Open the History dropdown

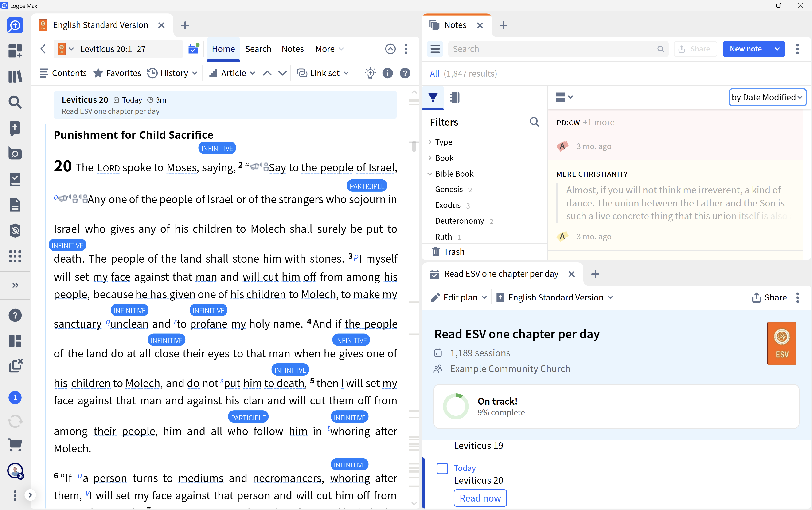(172, 73)
